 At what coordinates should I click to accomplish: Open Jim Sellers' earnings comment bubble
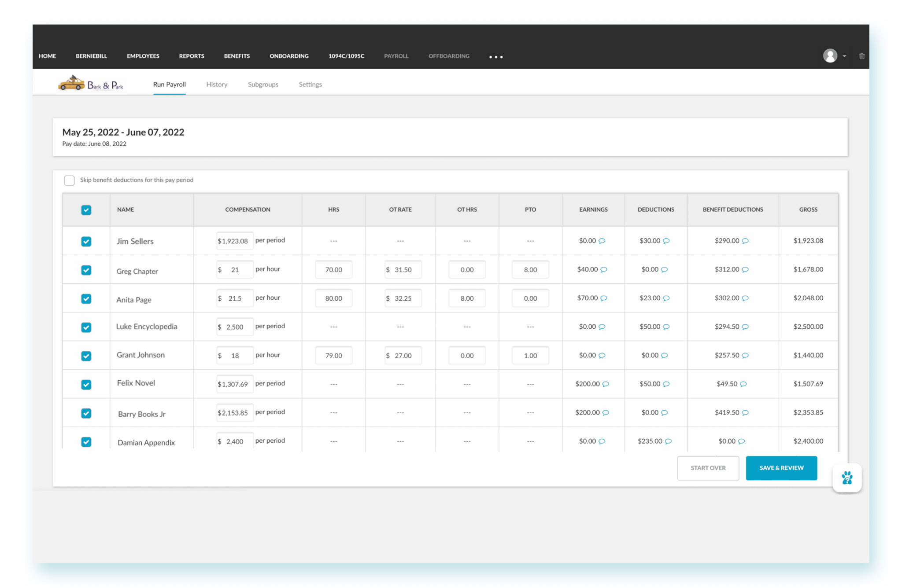click(602, 241)
